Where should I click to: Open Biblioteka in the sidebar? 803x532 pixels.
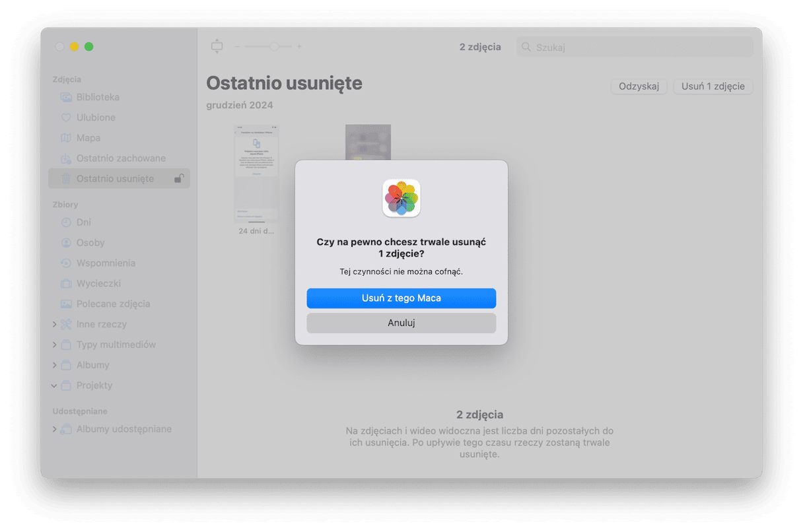click(x=119, y=97)
